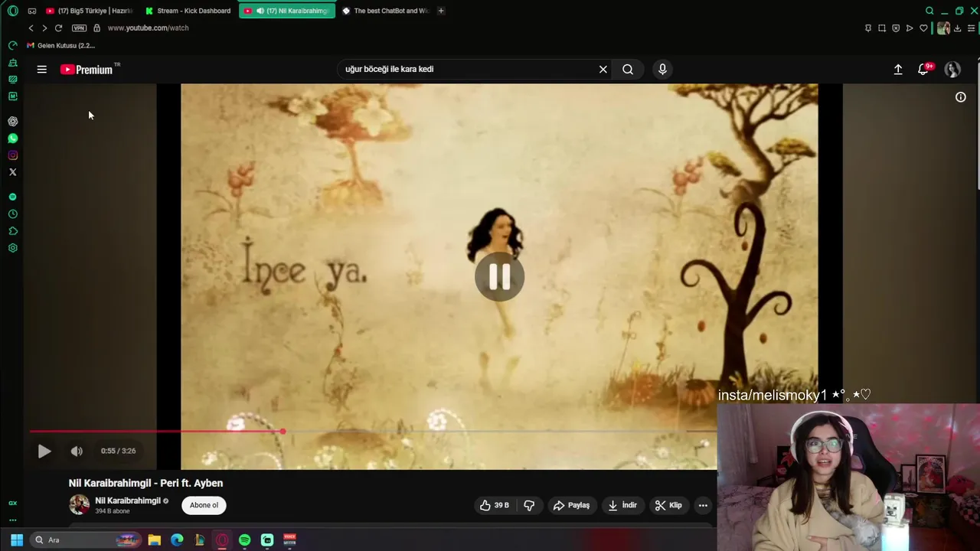Open Easy Setup sliders icon
The image size is (980, 551).
point(972,28)
